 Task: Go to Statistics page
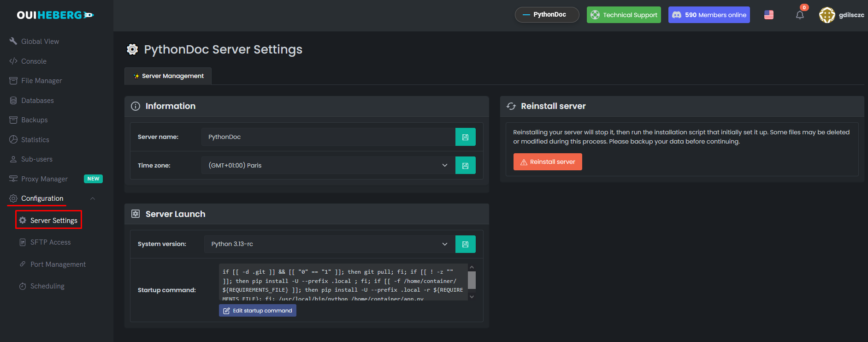35,140
